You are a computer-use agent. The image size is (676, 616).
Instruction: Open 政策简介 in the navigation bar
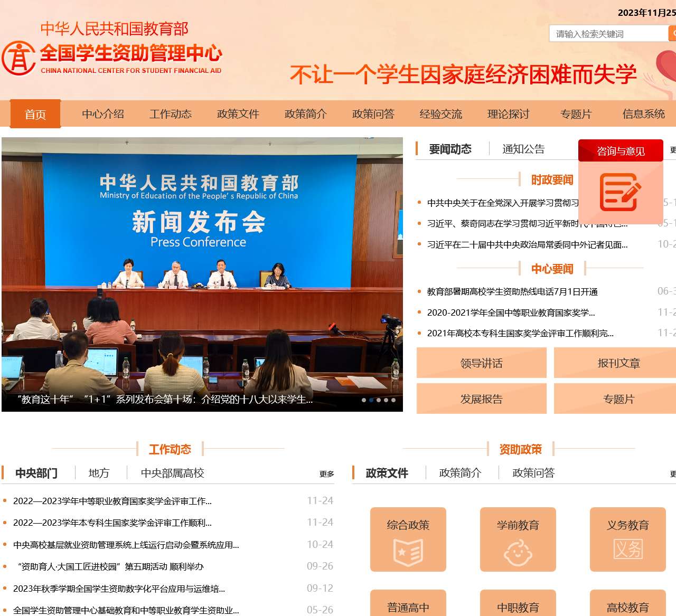click(306, 114)
